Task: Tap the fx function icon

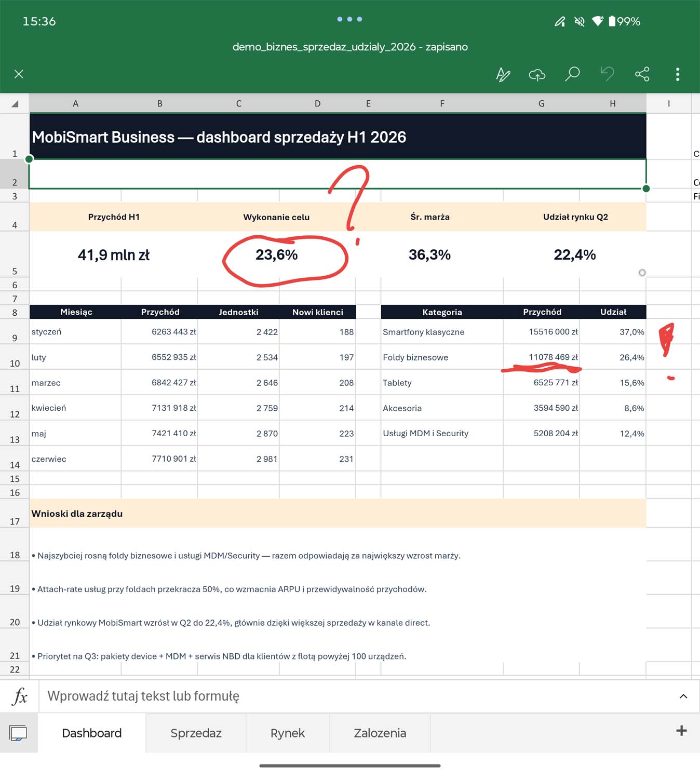Action: [x=19, y=696]
